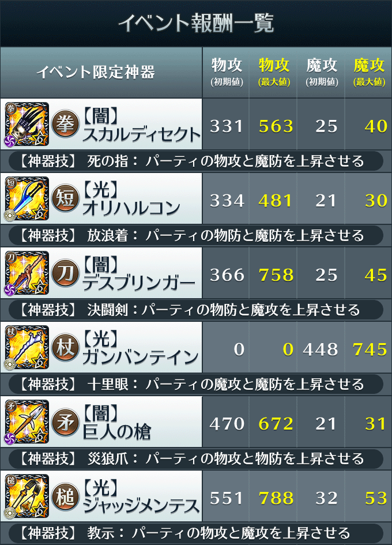Click the オリハルコン dagger weapon icon
The height and width of the screenshot is (545, 392).
[27, 198]
